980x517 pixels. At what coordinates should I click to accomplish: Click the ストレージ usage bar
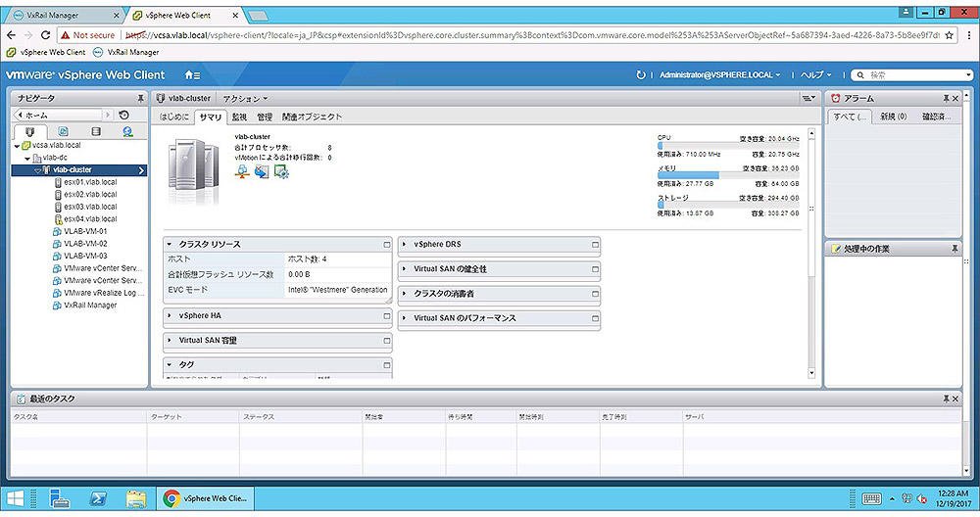click(728, 205)
